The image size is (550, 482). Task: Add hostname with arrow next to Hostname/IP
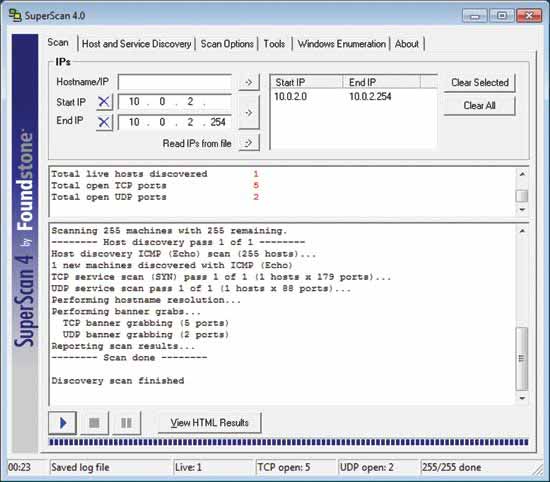tap(249, 82)
